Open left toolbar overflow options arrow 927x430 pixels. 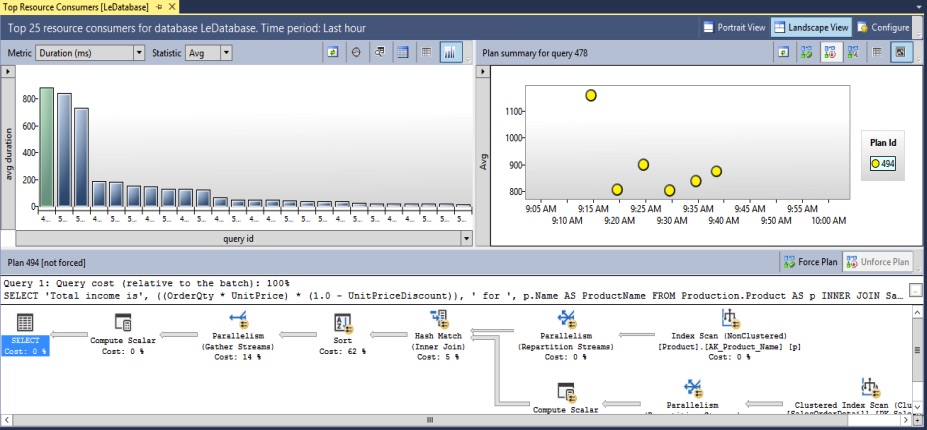(x=468, y=60)
